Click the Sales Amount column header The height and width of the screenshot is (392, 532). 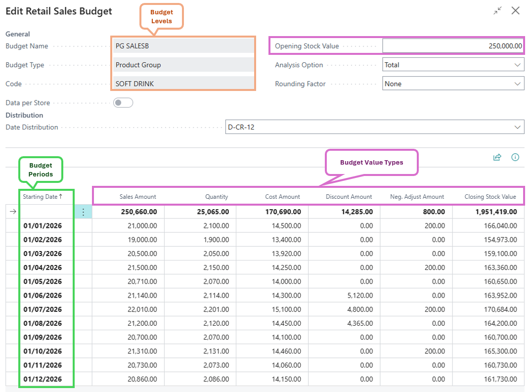point(137,197)
